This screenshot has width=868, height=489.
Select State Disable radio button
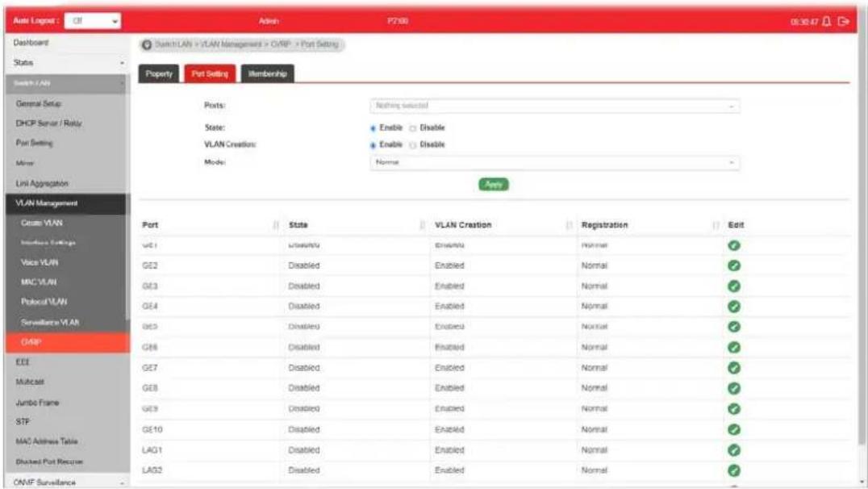coord(412,128)
